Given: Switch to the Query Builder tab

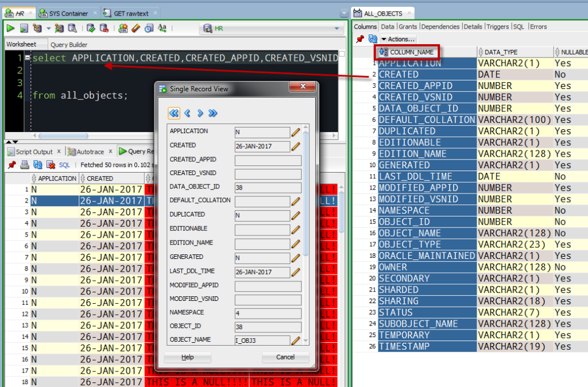Looking at the screenshot, I should [x=69, y=44].
